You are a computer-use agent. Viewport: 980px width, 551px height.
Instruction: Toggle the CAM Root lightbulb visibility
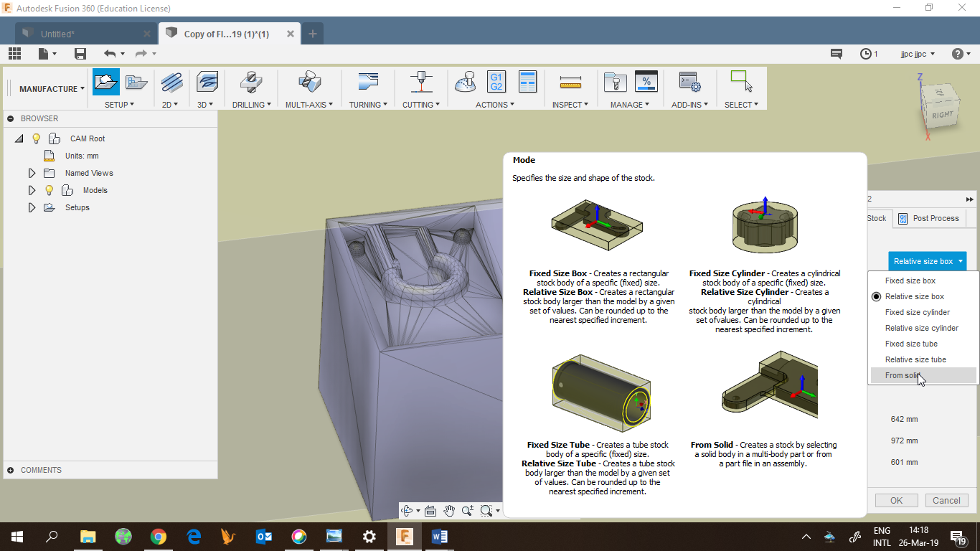coord(37,138)
